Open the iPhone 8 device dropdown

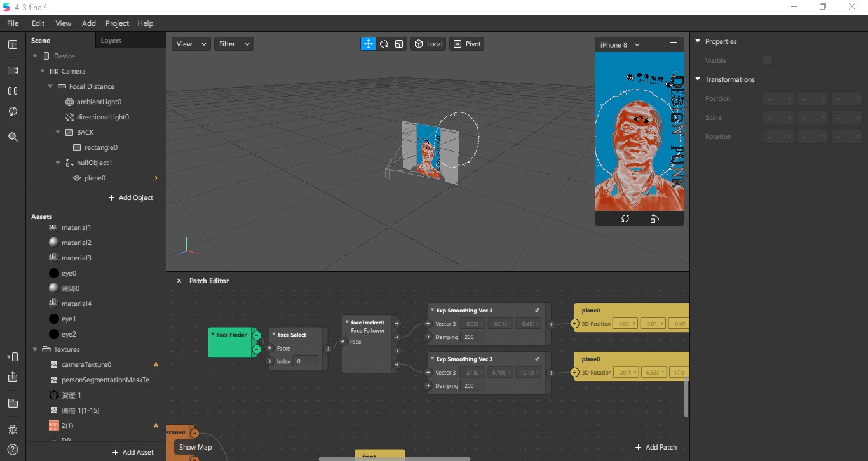620,44
